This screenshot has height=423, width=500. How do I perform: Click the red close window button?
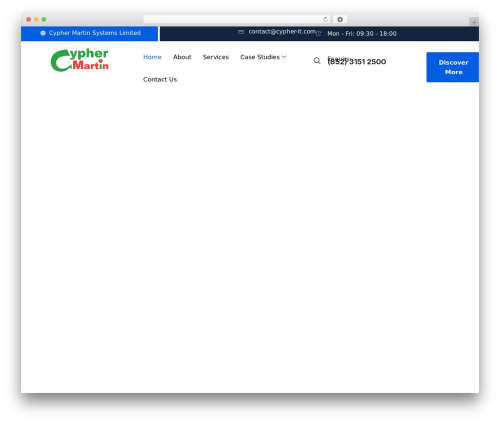coord(29,19)
